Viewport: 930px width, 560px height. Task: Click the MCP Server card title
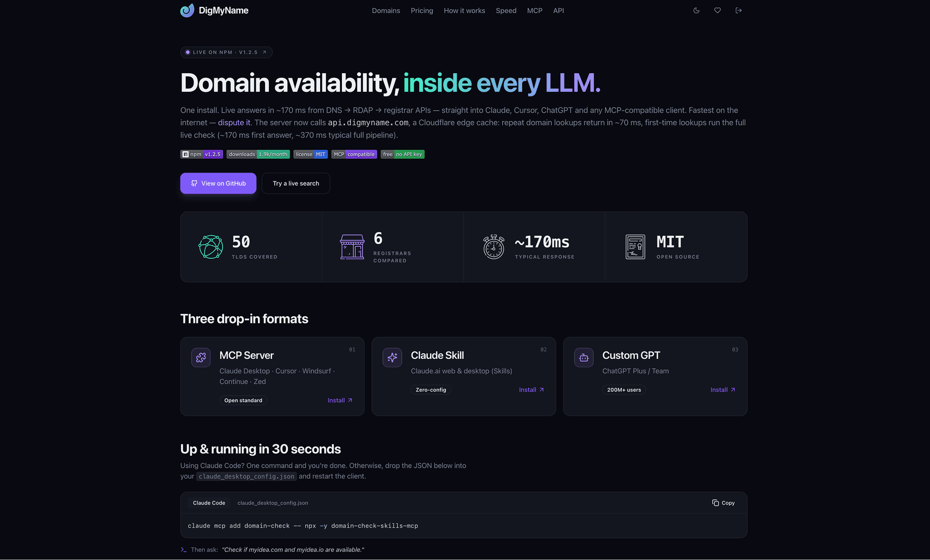tap(247, 355)
